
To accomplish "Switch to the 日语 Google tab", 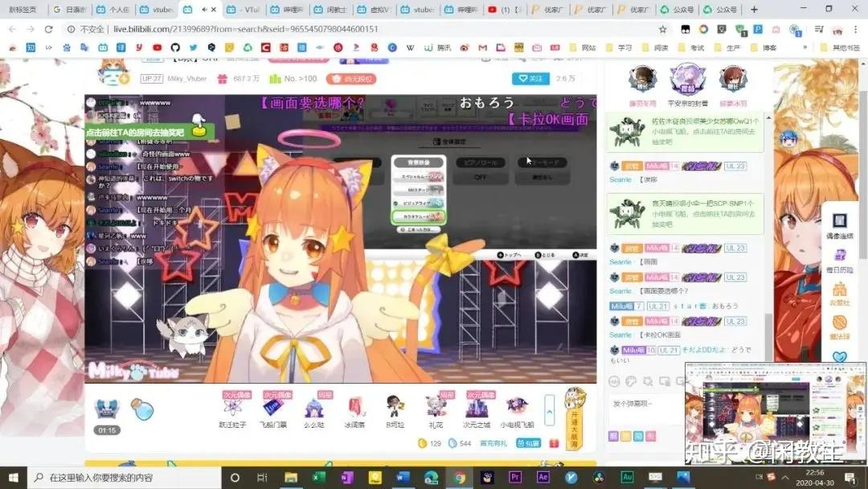I will pyautogui.click(x=70, y=10).
